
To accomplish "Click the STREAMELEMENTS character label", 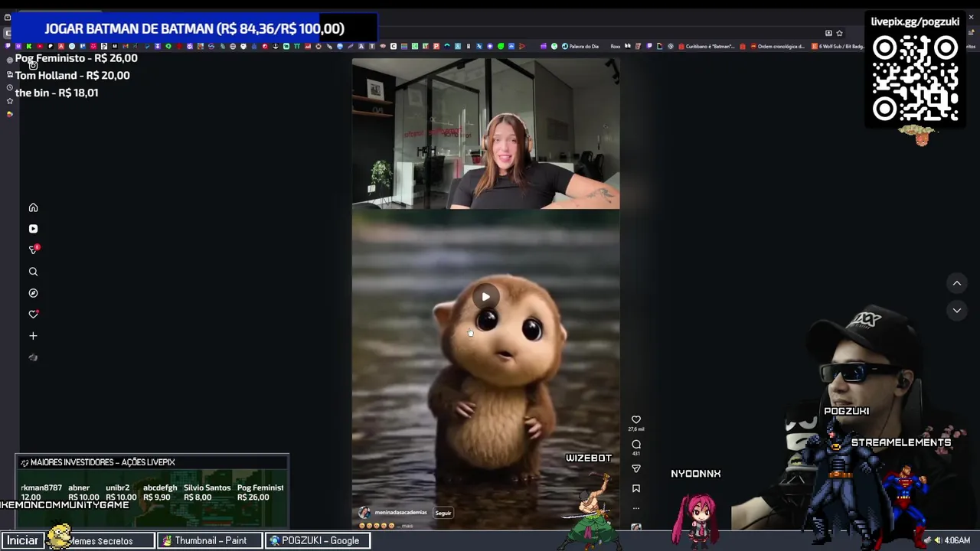I will (x=901, y=442).
